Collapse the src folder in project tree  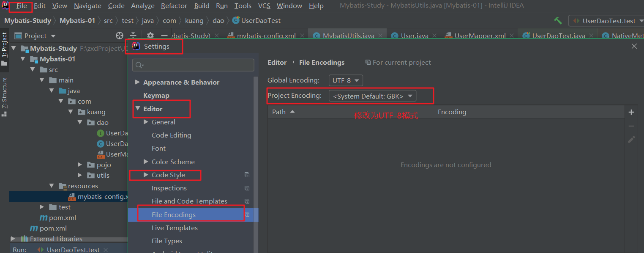33,70
